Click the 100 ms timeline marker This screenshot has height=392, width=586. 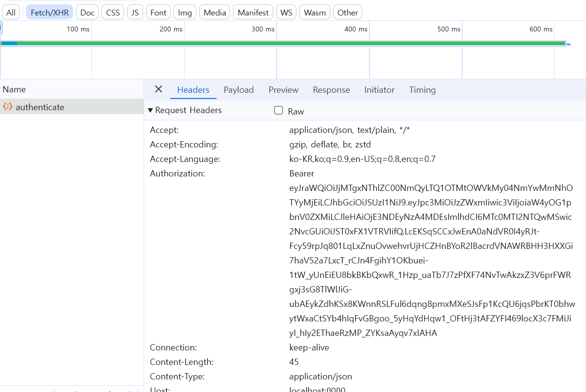78,29
